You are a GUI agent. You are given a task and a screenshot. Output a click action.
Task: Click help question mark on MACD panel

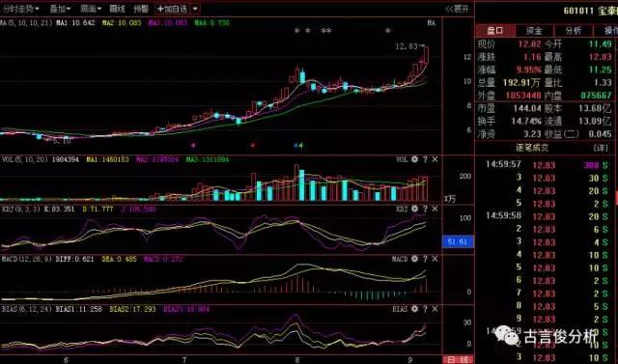pyautogui.click(x=425, y=259)
